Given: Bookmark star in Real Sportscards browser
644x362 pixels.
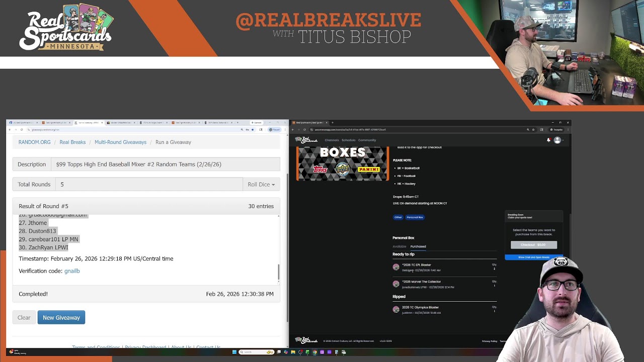Looking at the screenshot, I should pos(533,129).
